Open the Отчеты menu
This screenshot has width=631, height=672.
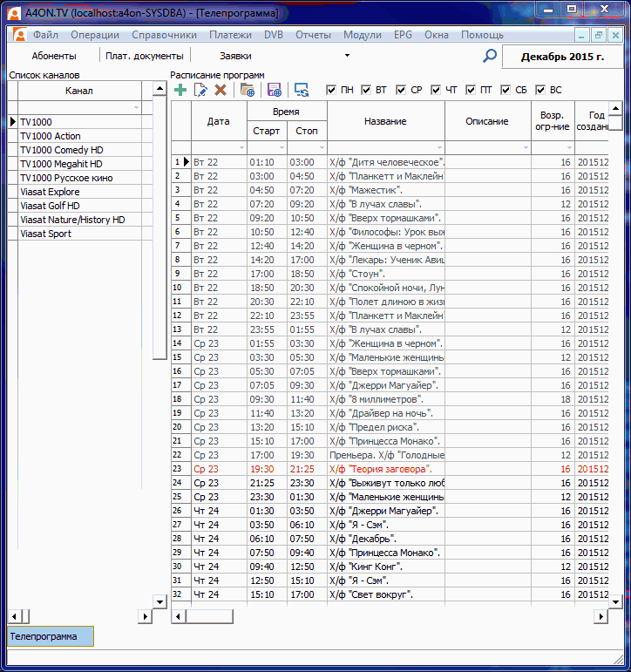[x=313, y=35]
